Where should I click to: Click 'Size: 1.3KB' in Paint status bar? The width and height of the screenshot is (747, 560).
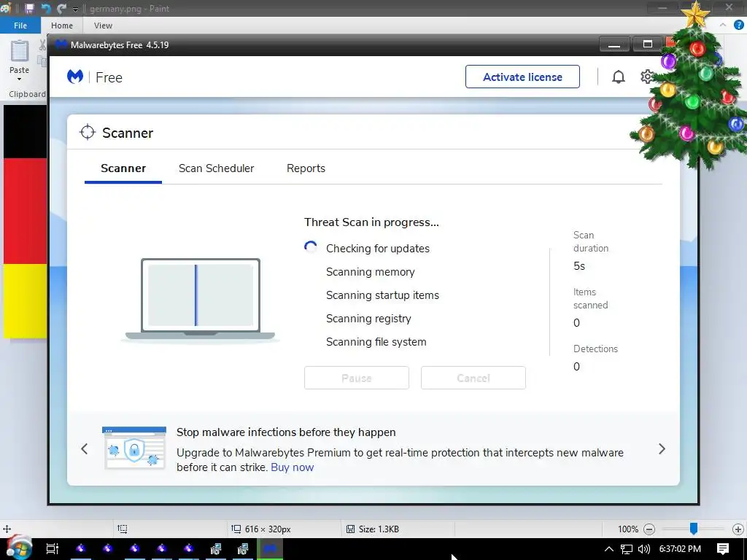coord(379,529)
